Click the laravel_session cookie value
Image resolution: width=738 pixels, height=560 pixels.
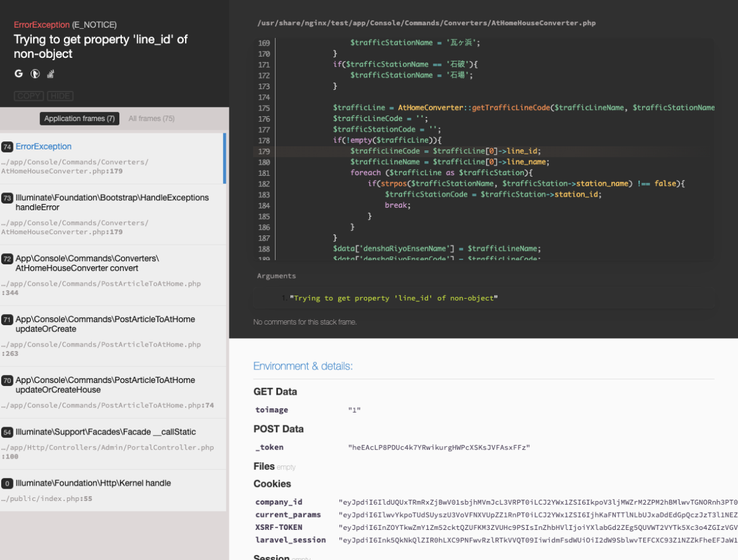(x=538, y=540)
